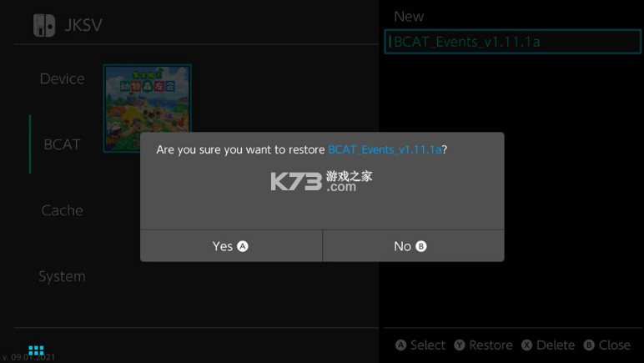Image resolution: width=644 pixels, height=363 pixels.
Task: Open the Device section in sidebar
Action: pyautogui.click(x=62, y=78)
